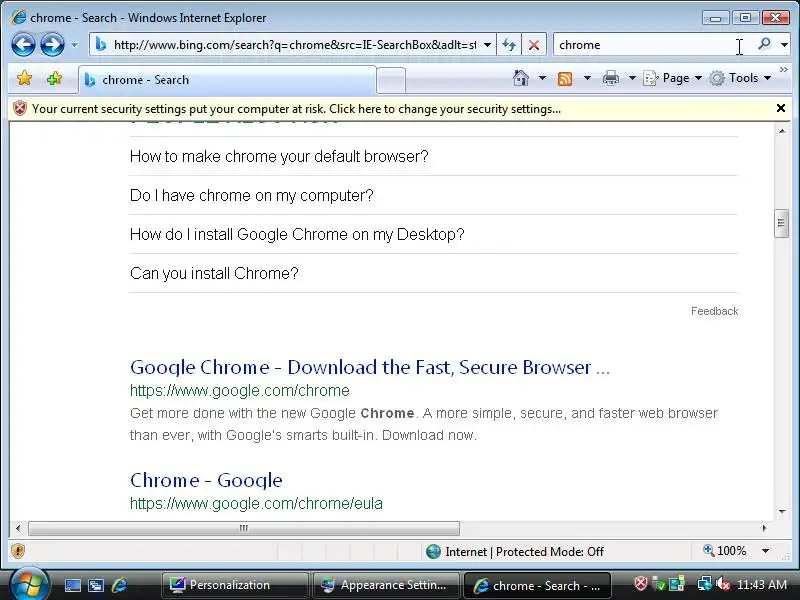Show more toolbar commands chevron
This screenshot has width=800, height=600.
point(784,69)
